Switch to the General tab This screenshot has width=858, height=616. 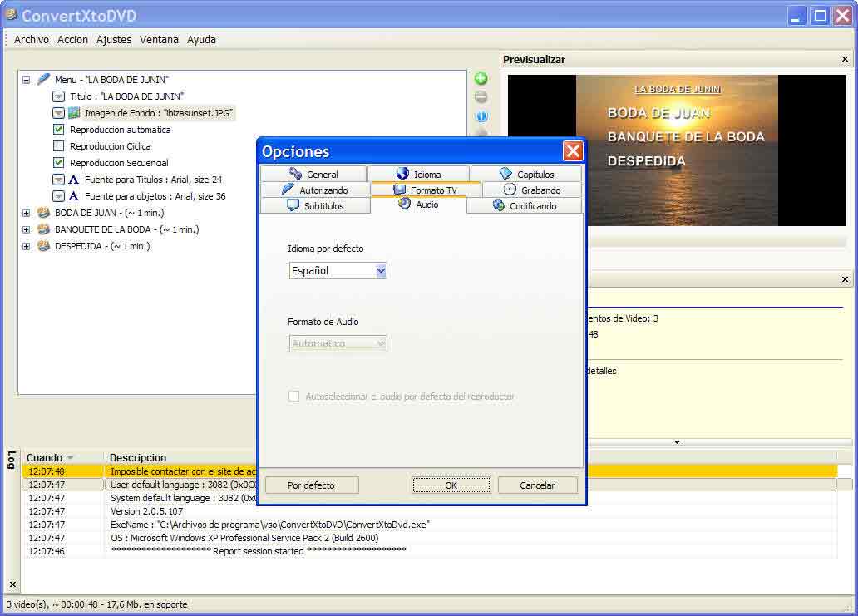313,174
